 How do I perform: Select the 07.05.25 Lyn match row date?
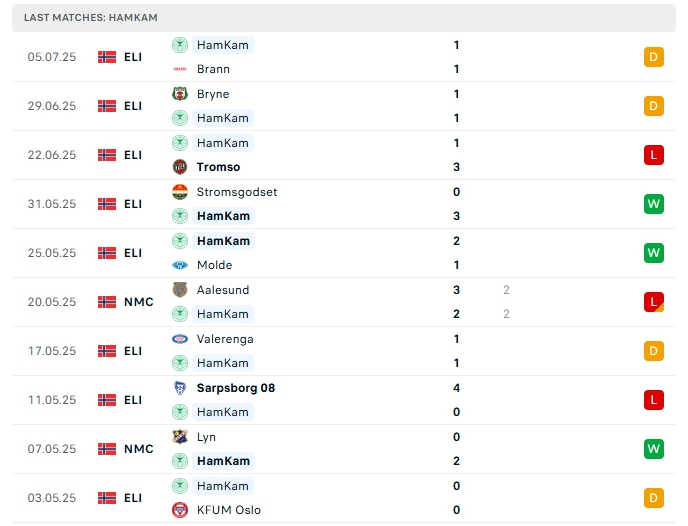[x=52, y=449]
